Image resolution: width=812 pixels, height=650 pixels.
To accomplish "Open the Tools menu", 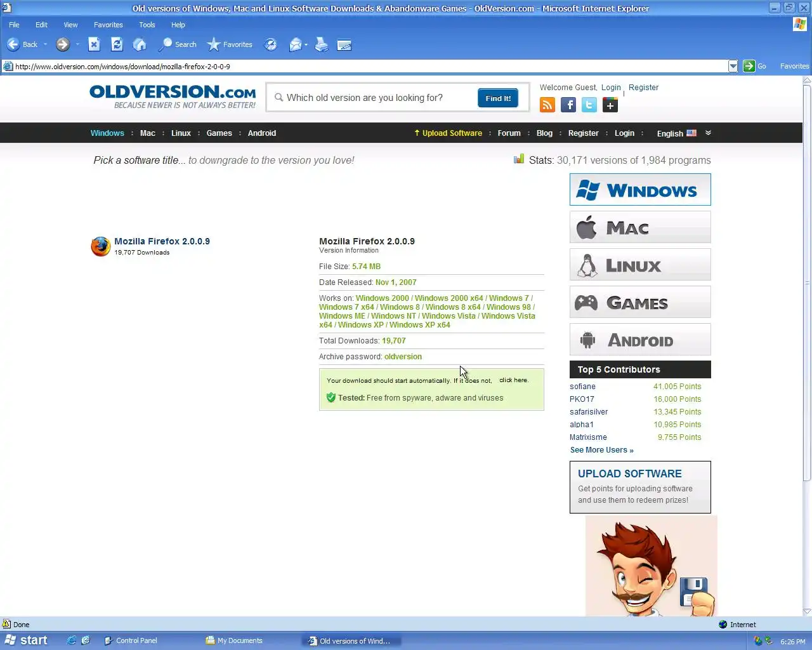I will pos(147,25).
